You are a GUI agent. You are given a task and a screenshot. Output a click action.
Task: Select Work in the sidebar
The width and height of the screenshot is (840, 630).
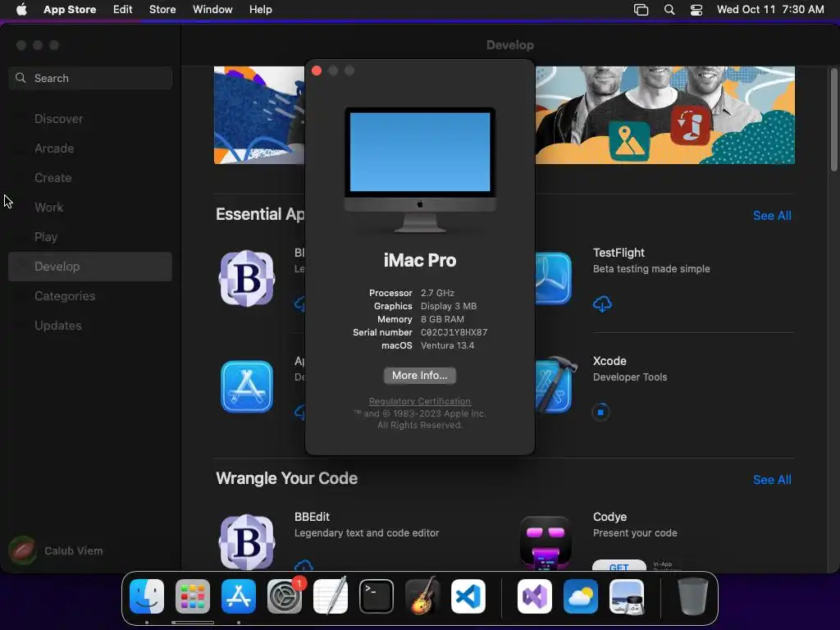(x=90, y=208)
